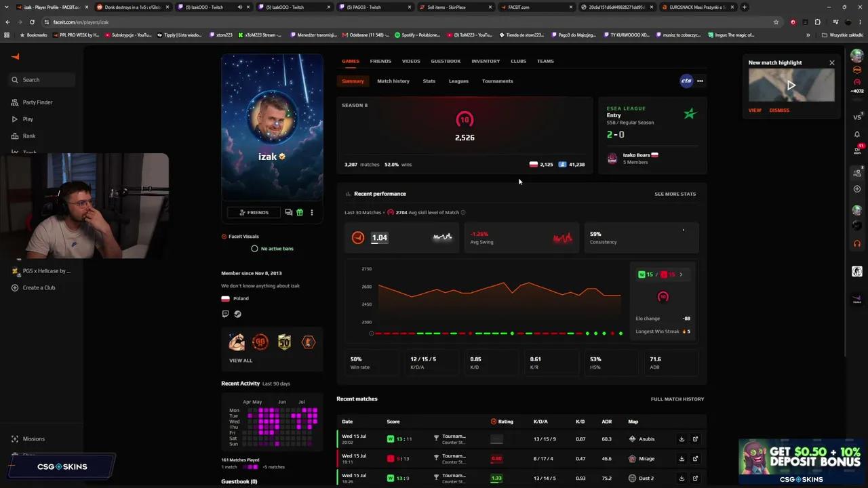
Task: Open Mirage match room in new window
Action: (695, 459)
